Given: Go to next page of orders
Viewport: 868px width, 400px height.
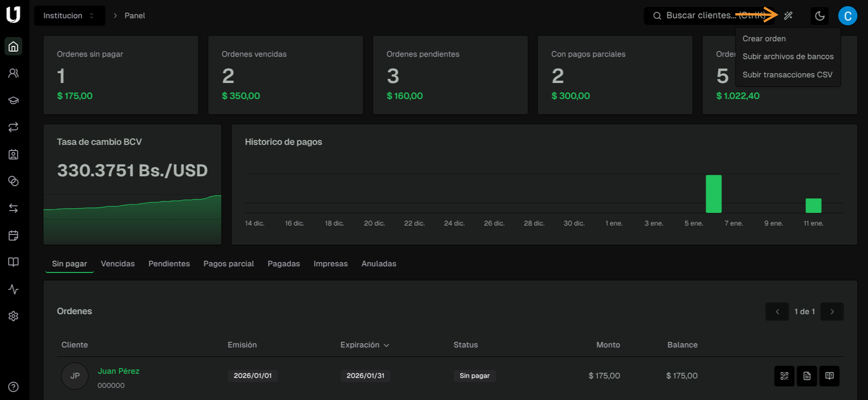Looking at the screenshot, I should tap(832, 312).
